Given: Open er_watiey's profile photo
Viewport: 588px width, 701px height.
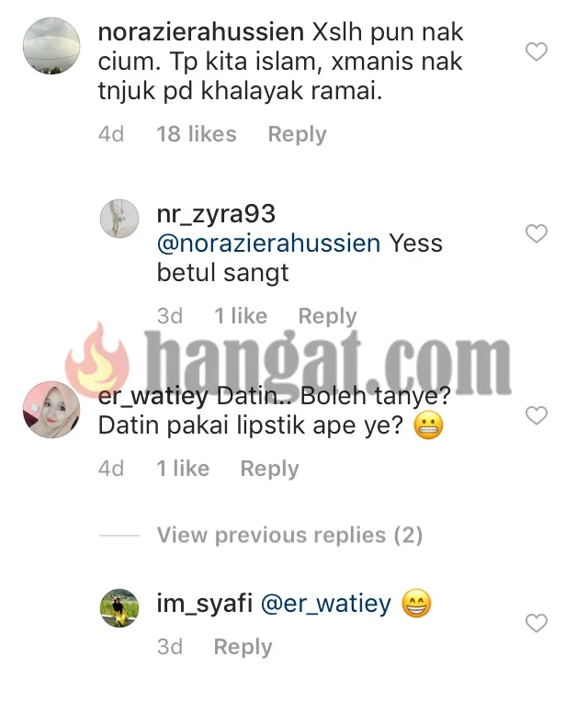Looking at the screenshot, I should tap(51, 410).
